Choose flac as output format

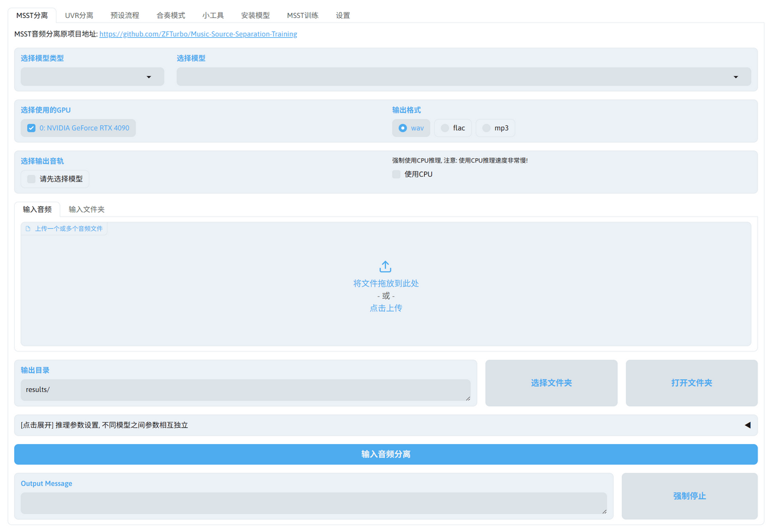(445, 128)
